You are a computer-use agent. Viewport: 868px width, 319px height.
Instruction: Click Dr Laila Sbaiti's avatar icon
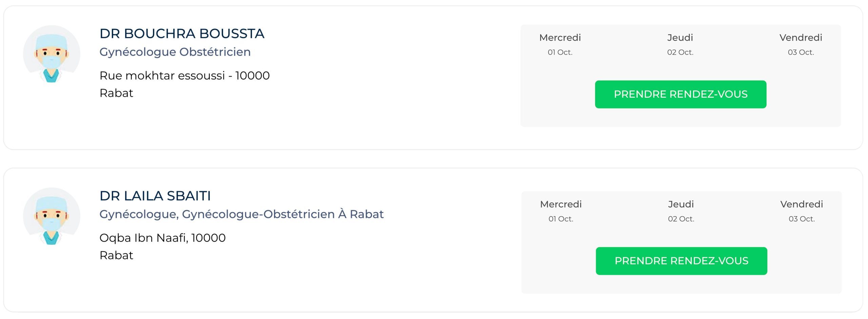click(x=52, y=216)
